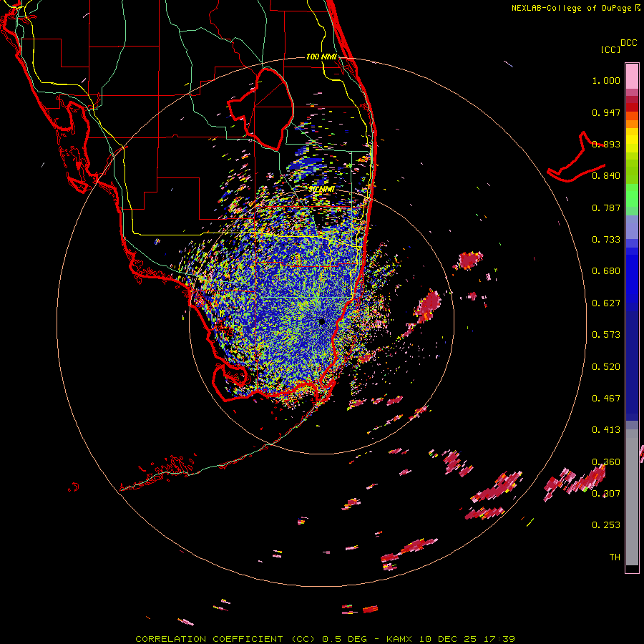Click the 17:39 timestamp in caption

coord(499,639)
